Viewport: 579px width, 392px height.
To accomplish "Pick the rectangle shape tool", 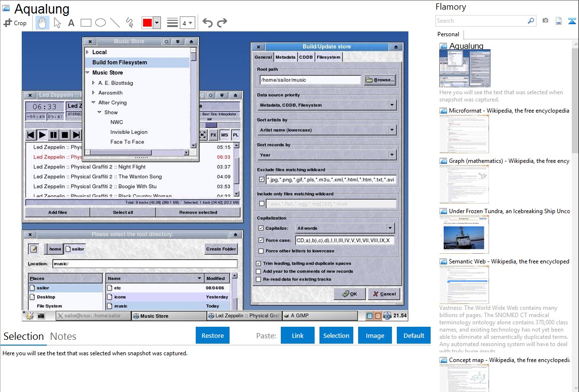I will [x=86, y=23].
